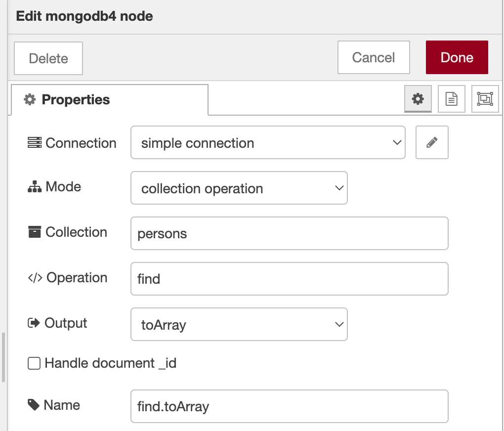This screenshot has width=504, height=431.
Task: Click the Mode label
Action: tap(63, 186)
